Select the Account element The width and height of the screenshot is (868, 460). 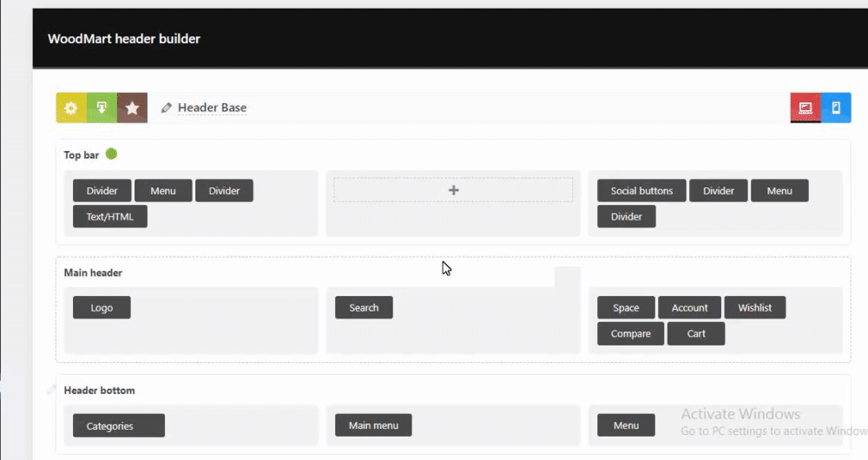point(690,308)
